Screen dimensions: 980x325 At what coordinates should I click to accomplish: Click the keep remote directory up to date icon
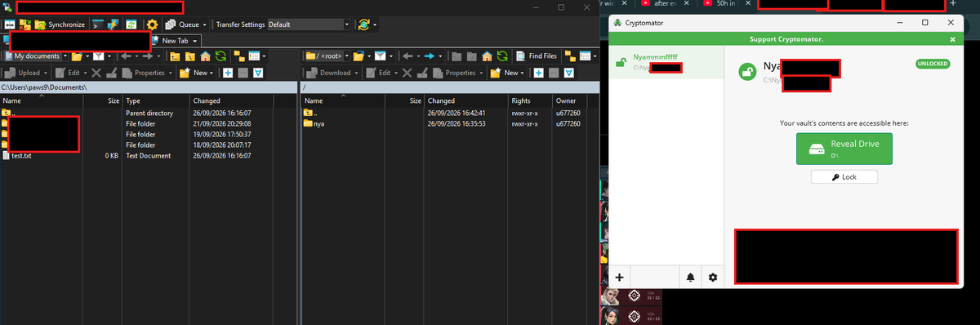131,24
